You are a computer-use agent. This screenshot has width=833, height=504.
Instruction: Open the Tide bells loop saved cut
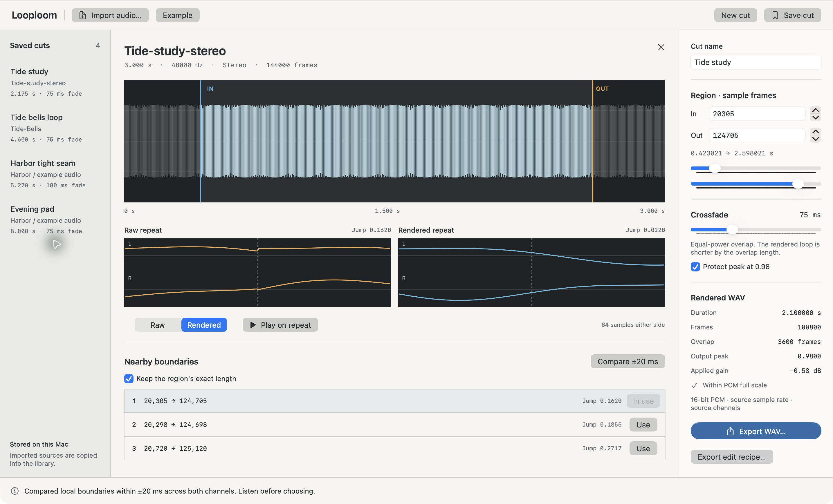click(55, 128)
